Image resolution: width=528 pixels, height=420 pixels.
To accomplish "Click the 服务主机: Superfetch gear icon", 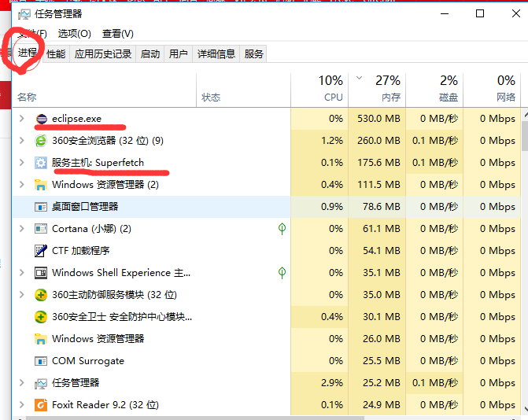I will click(x=41, y=163).
